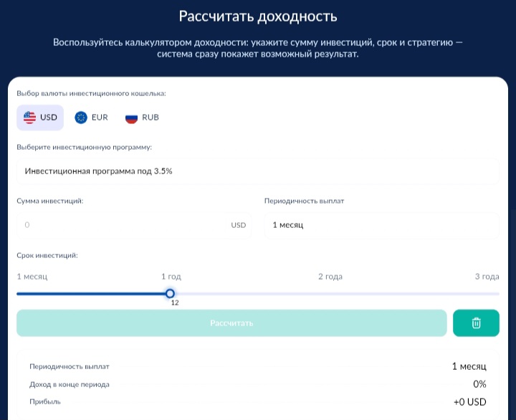Click the investment term slider handle
The image size is (516, 420).
tap(170, 293)
